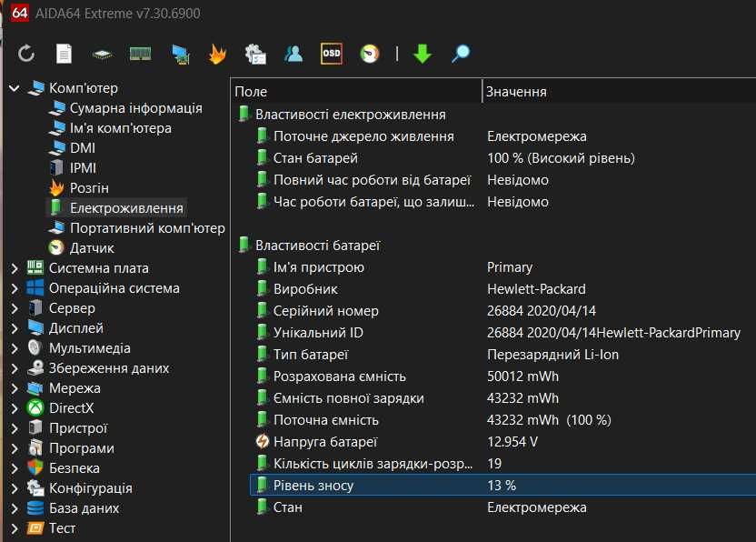This screenshot has height=542, width=756.
Task: Open the Розгін tree item
Action: 89,188
